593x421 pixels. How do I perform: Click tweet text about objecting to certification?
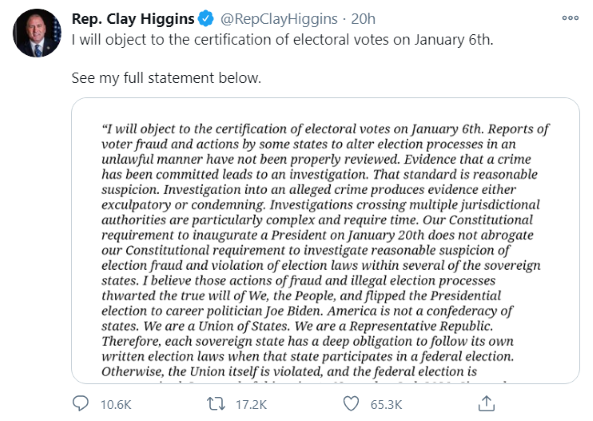(x=283, y=40)
